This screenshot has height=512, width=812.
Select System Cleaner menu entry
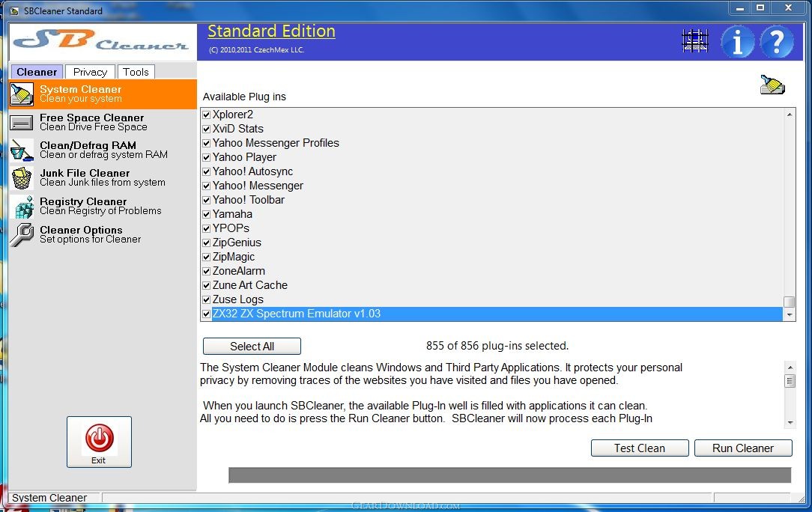point(103,94)
